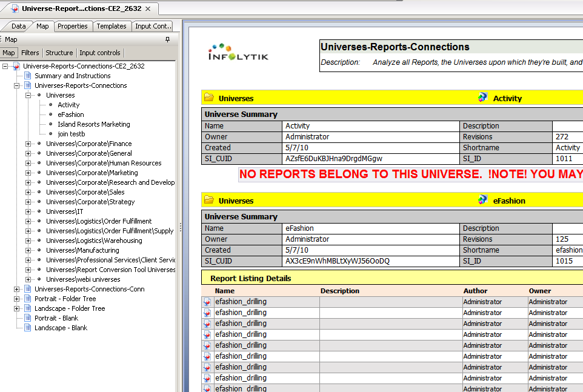Collapse the Universes tree node
Image resolution: width=583 pixels, height=392 pixels.
click(x=27, y=95)
